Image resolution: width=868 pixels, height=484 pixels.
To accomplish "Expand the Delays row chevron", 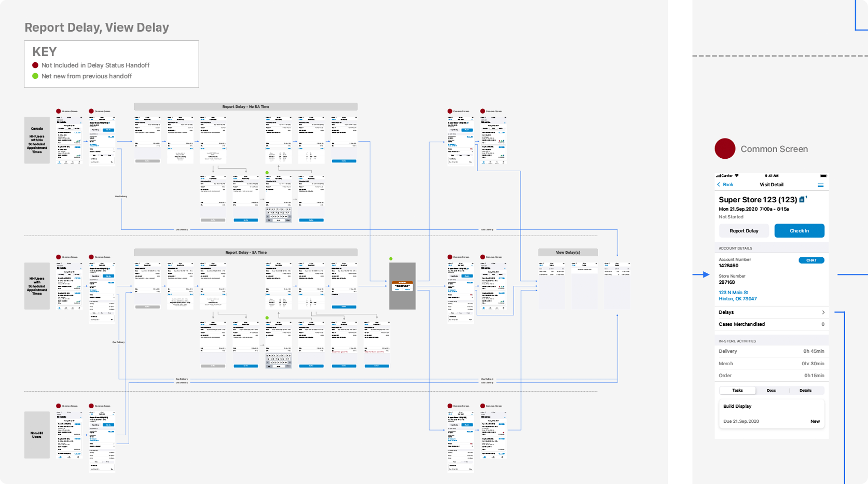I will click(823, 312).
